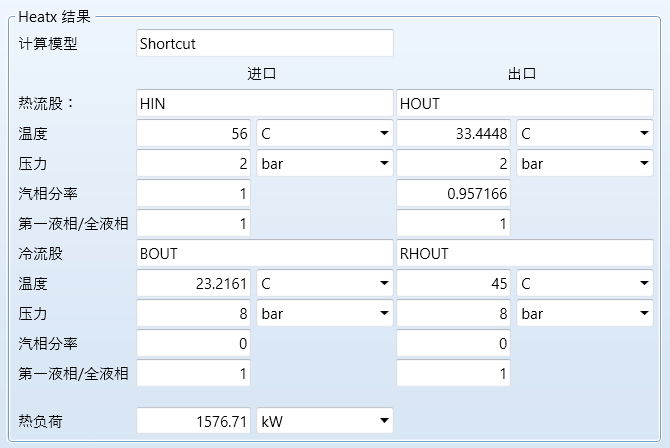This screenshot has height=448, width=670.
Task: Expand hot stream outlet pressure unit dropdown
Action: (584, 163)
